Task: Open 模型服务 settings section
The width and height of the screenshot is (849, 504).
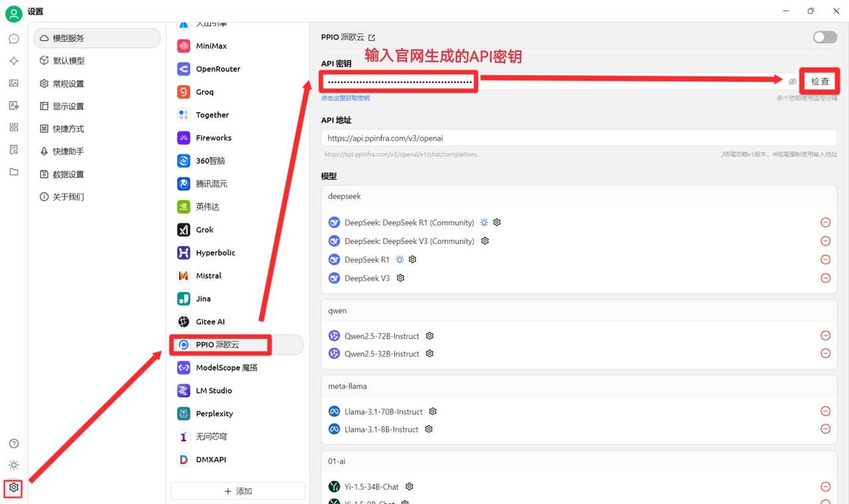Action: [97, 38]
